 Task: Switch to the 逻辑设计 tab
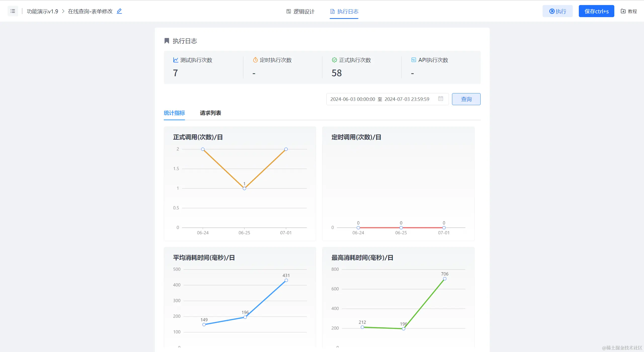[x=300, y=11]
